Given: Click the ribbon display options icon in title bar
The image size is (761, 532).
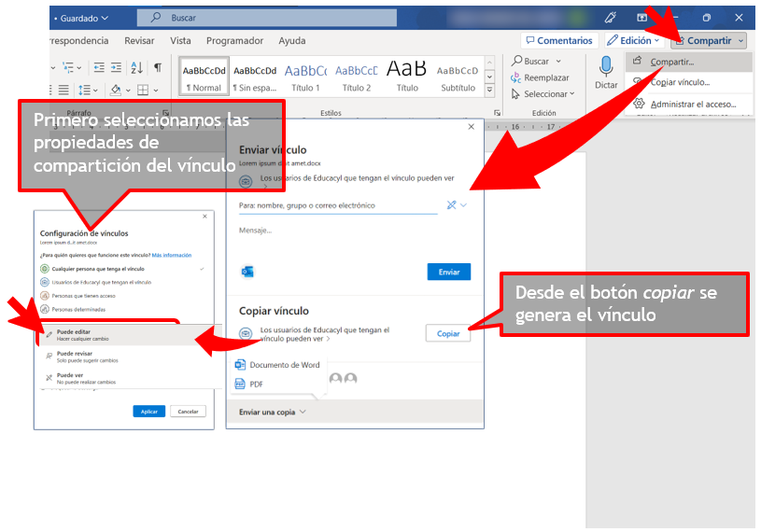Looking at the screenshot, I should 642,18.
